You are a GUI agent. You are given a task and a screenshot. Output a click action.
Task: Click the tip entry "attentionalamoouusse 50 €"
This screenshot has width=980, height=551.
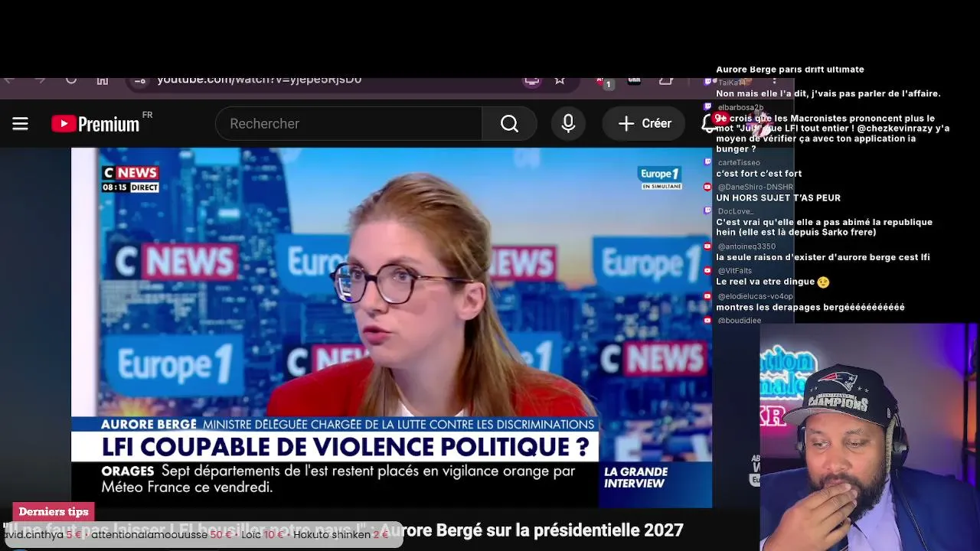(161, 535)
